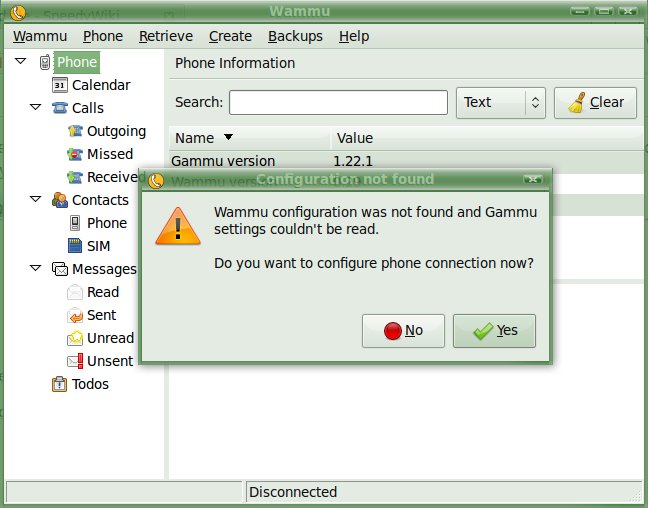Click the Missed calls icon

pyautogui.click(x=75, y=154)
